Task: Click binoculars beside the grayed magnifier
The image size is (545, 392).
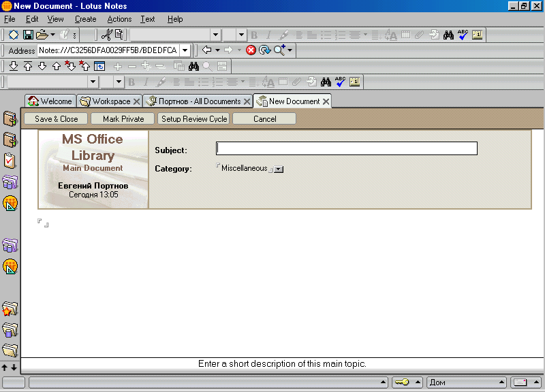Action: click(193, 66)
